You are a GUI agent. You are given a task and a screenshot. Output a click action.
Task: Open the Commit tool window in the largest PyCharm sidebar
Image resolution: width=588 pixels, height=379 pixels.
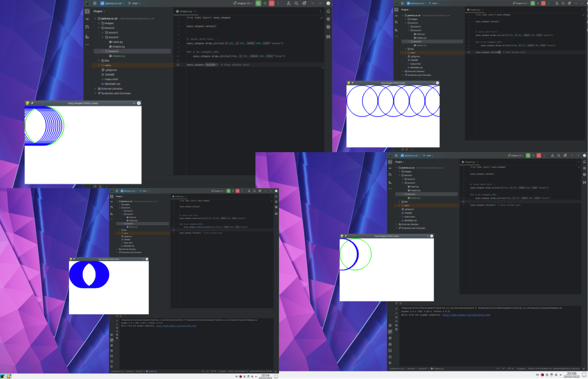point(87,19)
